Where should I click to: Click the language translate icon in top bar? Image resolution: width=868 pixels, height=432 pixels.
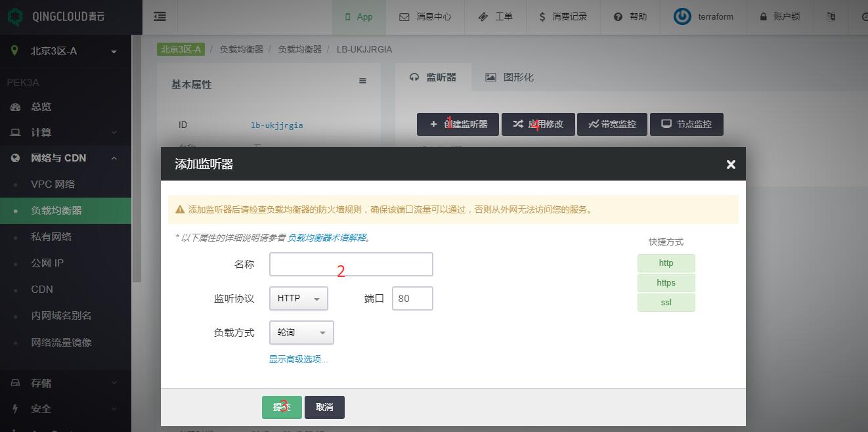click(x=831, y=17)
